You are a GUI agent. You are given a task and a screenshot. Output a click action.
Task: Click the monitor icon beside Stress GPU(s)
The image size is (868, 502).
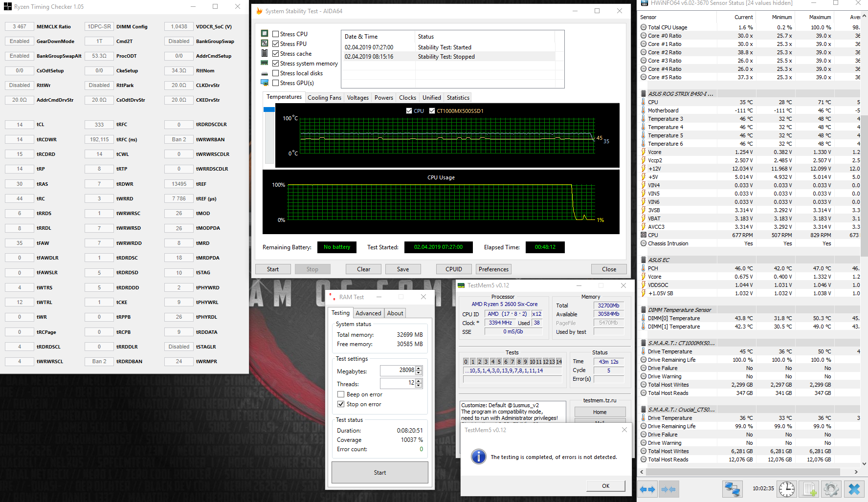click(265, 83)
